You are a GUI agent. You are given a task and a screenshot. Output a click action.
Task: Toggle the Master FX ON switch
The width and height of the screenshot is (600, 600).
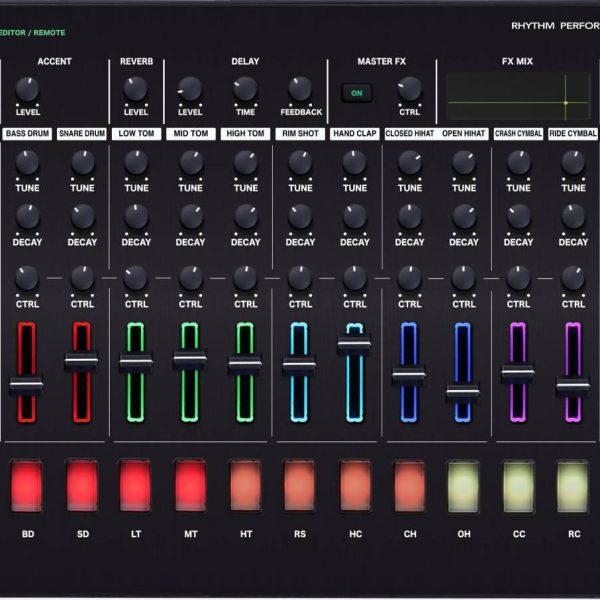pyautogui.click(x=356, y=93)
